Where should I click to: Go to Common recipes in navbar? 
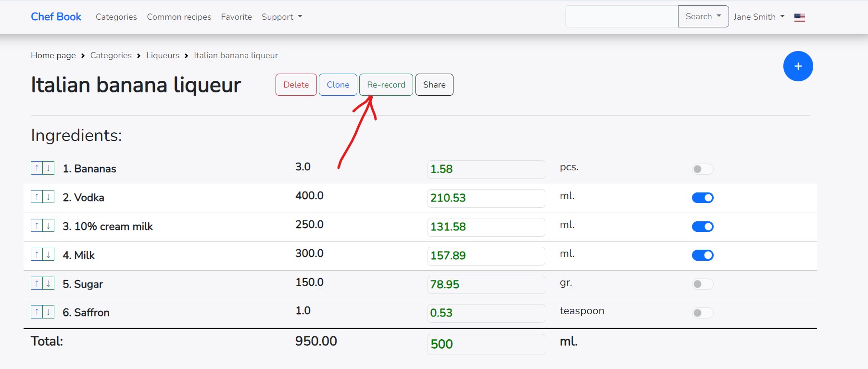click(x=179, y=17)
